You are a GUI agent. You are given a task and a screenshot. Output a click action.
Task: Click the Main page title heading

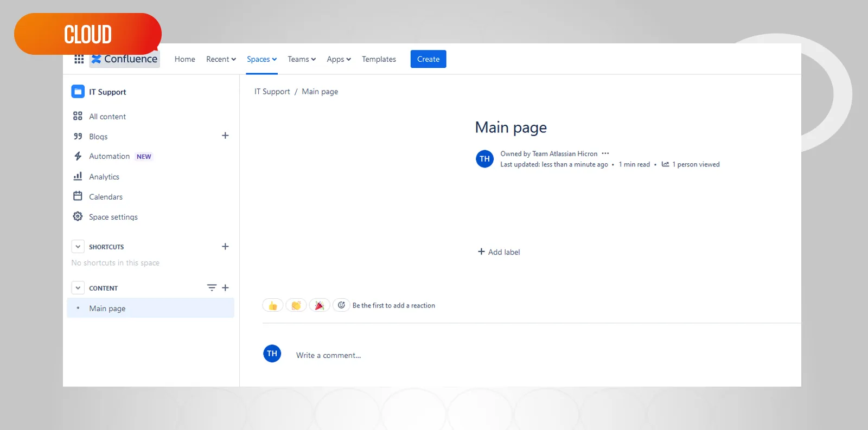click(x=511, y=127)
